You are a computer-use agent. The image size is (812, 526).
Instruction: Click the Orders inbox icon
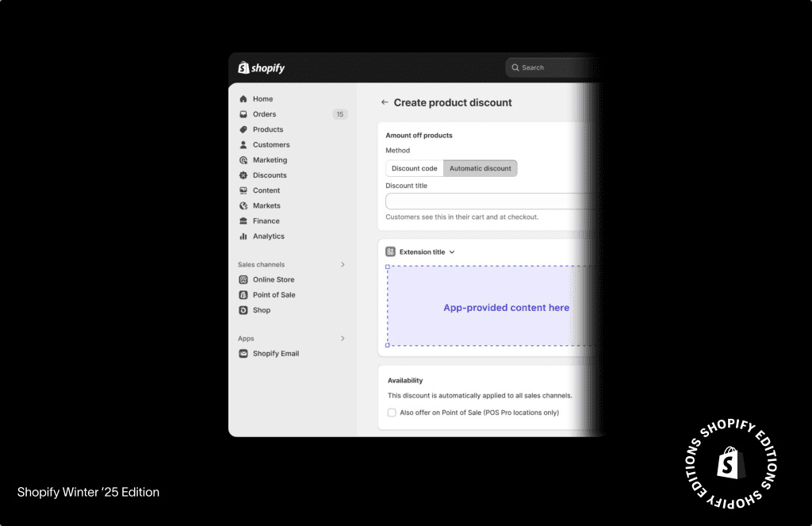coord(243,114)
